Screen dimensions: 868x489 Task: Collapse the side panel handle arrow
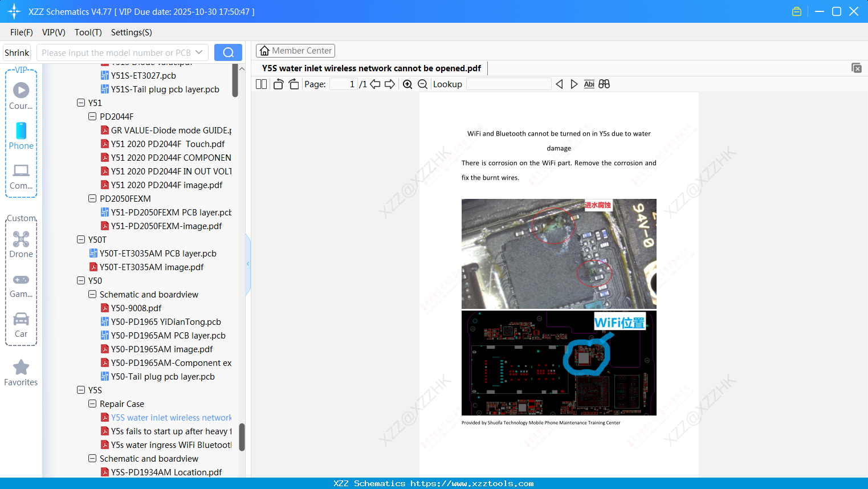click(x=248, y=264)
